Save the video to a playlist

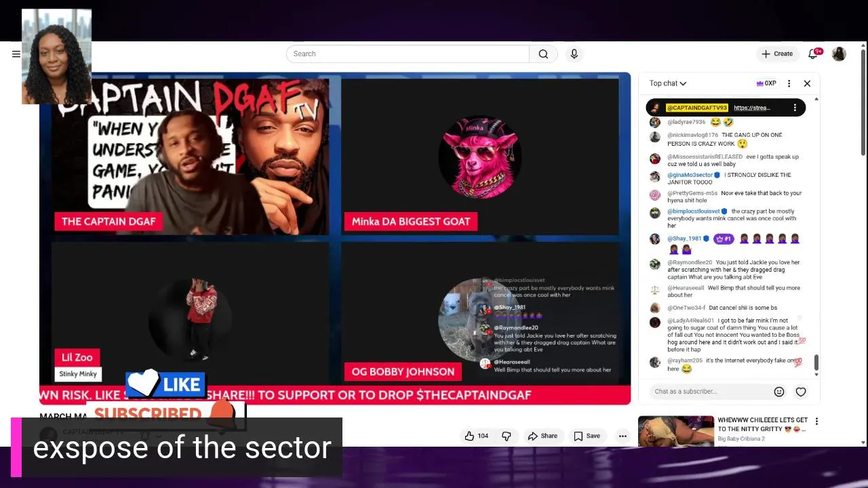pyautogui.click(x=587, y=436)
